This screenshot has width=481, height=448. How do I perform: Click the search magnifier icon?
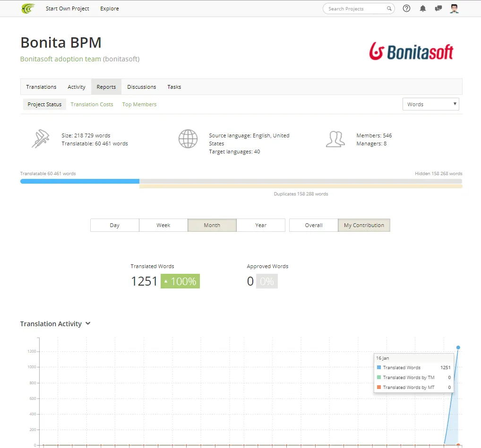pyautogui.click(x=389, y=8)
